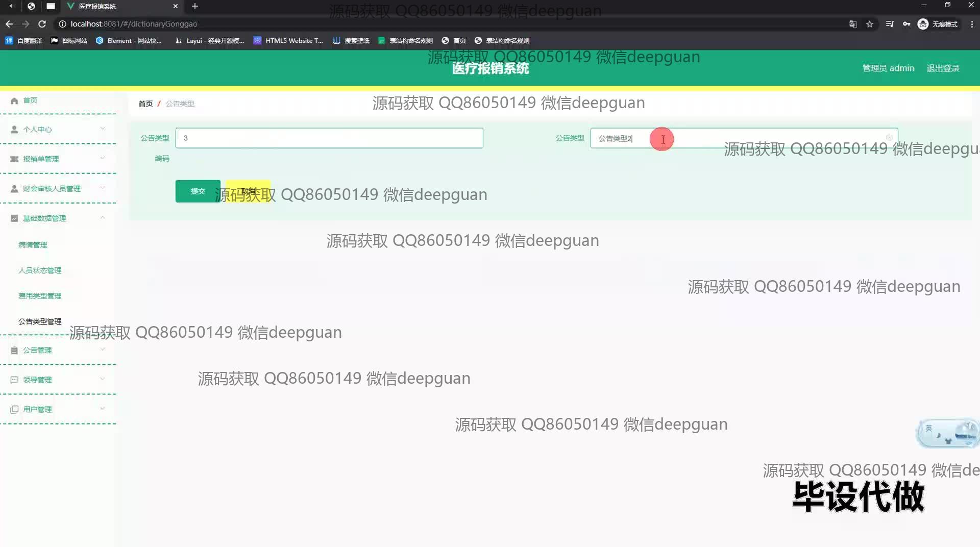
Task: Expand the 公告管理 menu chevron
Action: pos(103,350)
